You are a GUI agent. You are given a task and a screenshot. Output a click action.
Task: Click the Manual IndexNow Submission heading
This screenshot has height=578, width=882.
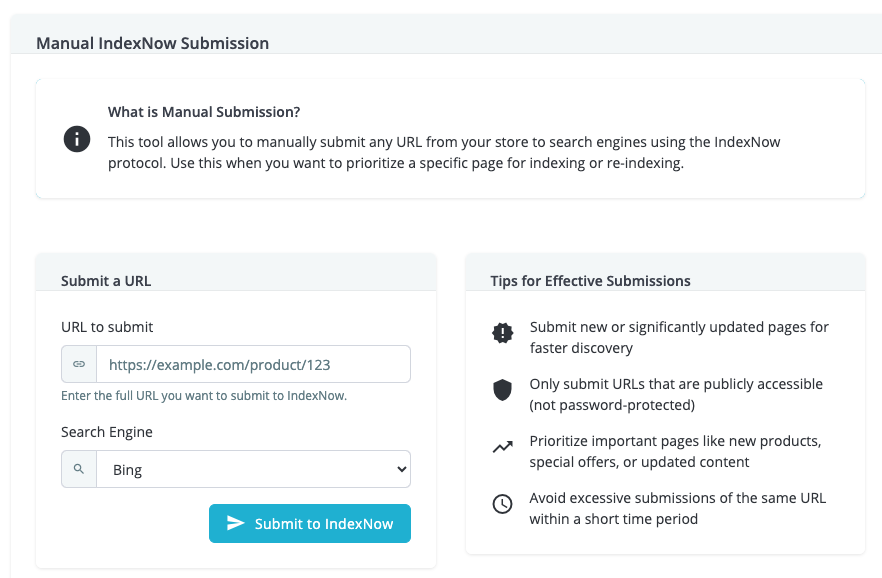(x=152, y=43)
